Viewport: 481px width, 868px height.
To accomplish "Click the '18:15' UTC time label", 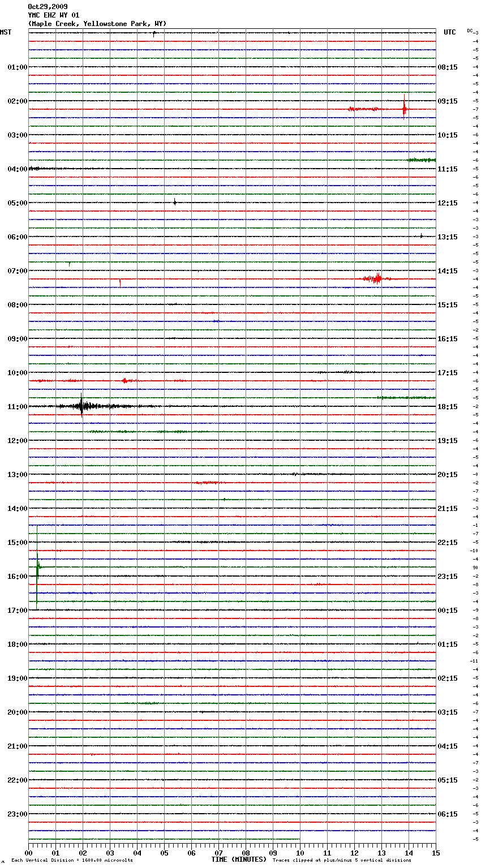I will pyautogui.click(x=448, y=406).
